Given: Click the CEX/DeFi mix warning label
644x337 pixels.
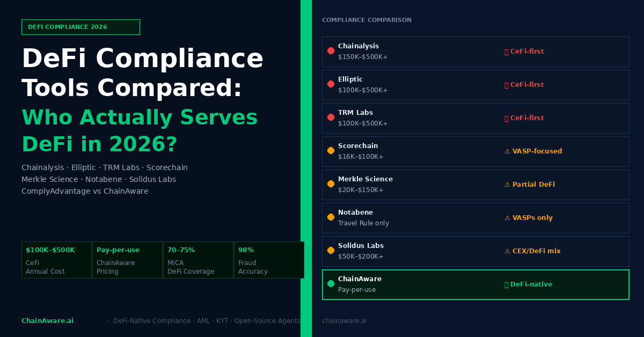Looking at the screenshot, I should pyautogui.click(x=532, y=251).
